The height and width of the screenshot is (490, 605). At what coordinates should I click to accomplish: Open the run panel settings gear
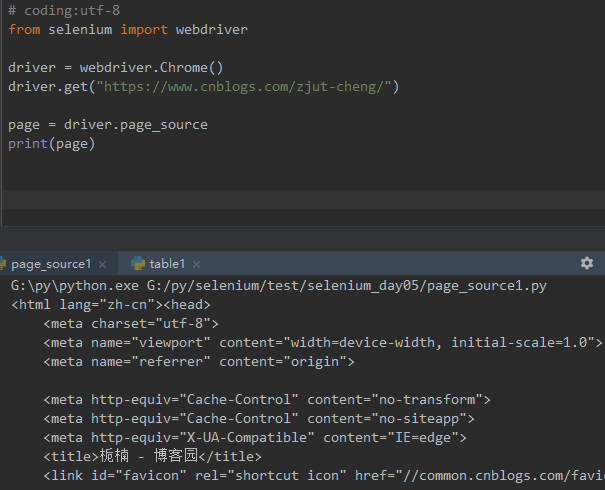(586, 263)
